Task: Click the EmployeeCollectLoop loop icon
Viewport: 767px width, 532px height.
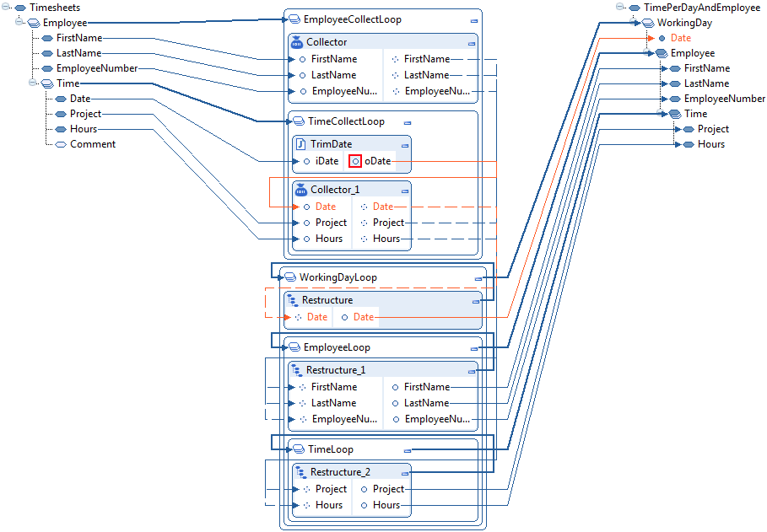Action: (x=293, y=19)
